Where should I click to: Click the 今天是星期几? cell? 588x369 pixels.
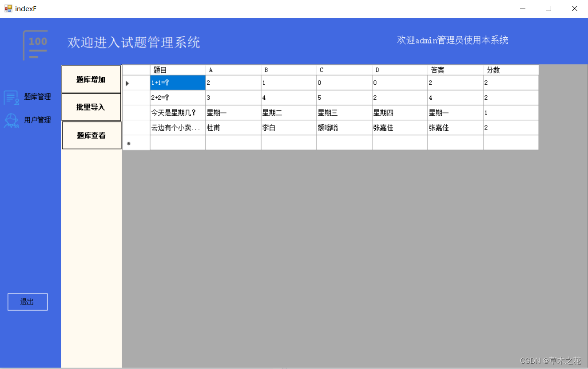coord(178,113)
